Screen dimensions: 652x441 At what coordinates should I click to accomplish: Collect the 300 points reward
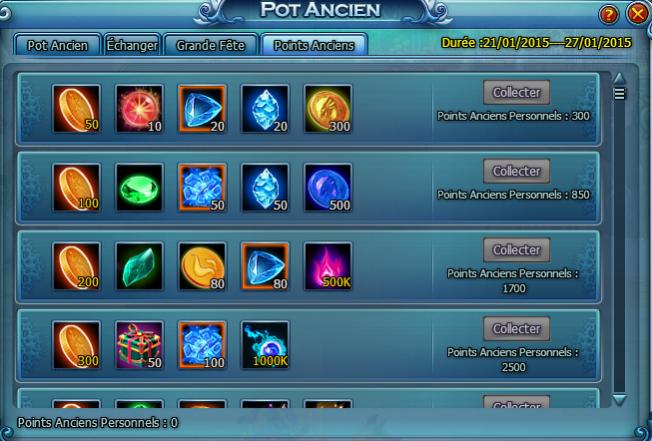click(516, 92)
